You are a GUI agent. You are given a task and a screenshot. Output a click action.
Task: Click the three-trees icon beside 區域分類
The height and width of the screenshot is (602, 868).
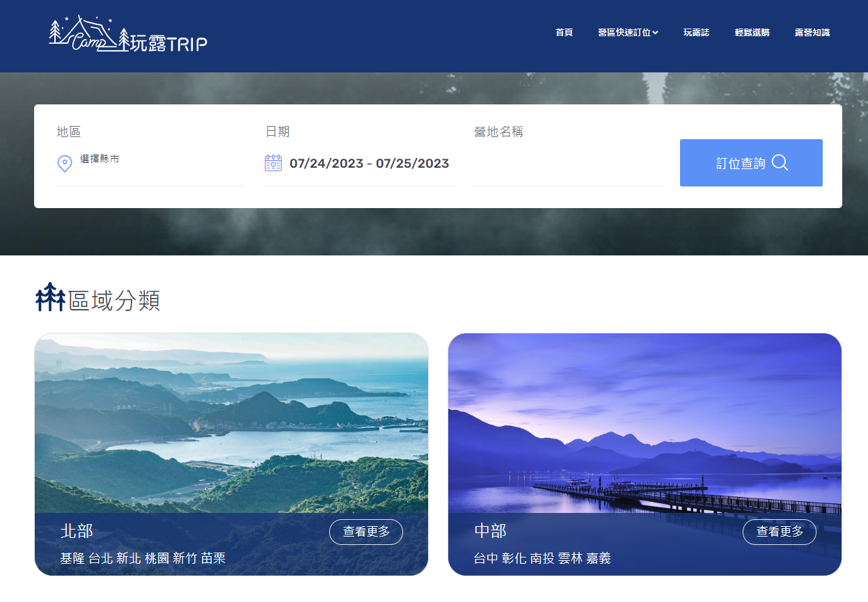point(50,297)
